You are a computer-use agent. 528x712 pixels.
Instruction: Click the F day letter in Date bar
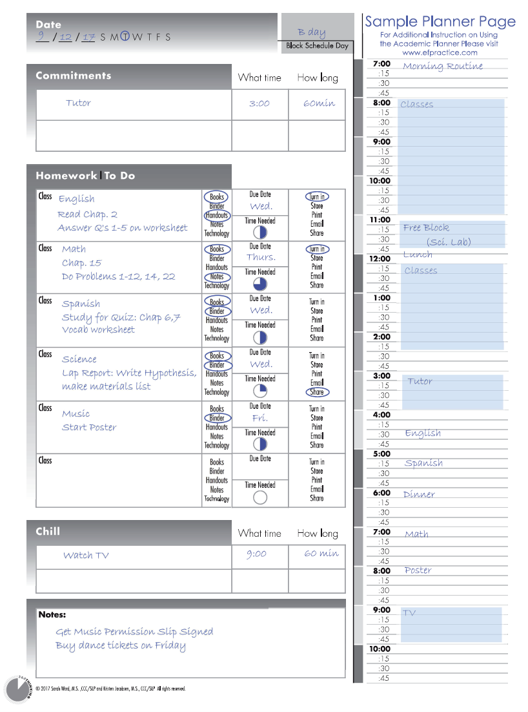(x=158, y=37)
